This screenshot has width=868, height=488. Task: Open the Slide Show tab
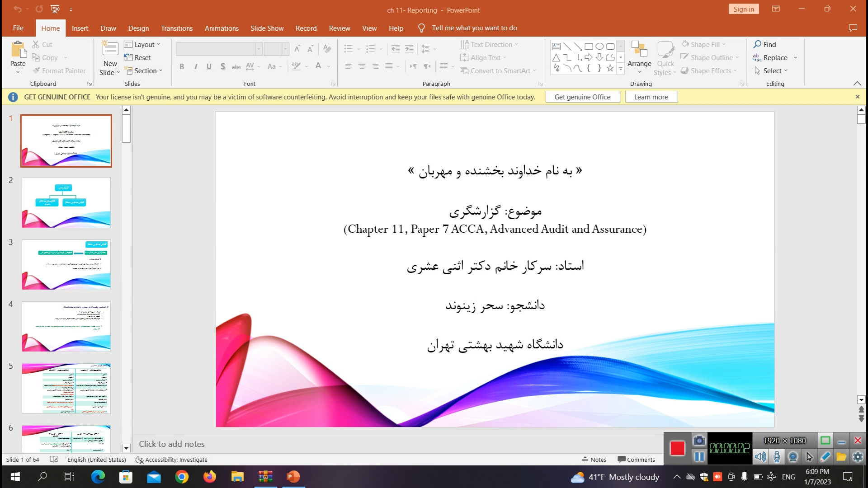coord(267,28)
